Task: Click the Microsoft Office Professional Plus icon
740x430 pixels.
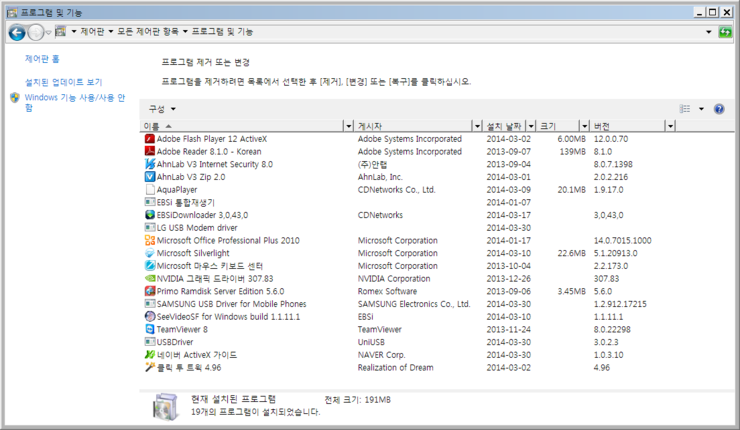Action: [x=150, y=240]
